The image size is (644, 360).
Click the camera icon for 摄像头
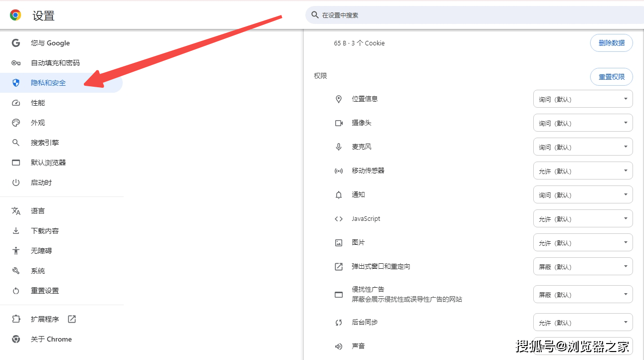click(339, 123)
